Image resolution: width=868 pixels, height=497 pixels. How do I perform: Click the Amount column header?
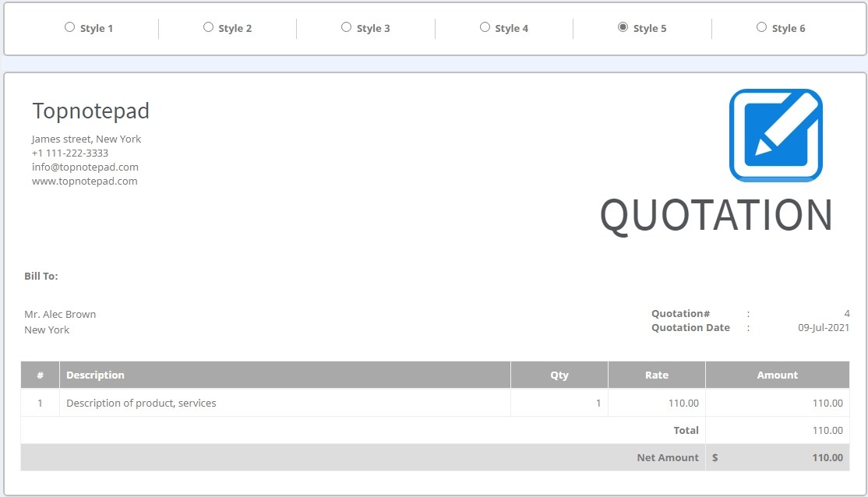(x=777, y=375)
